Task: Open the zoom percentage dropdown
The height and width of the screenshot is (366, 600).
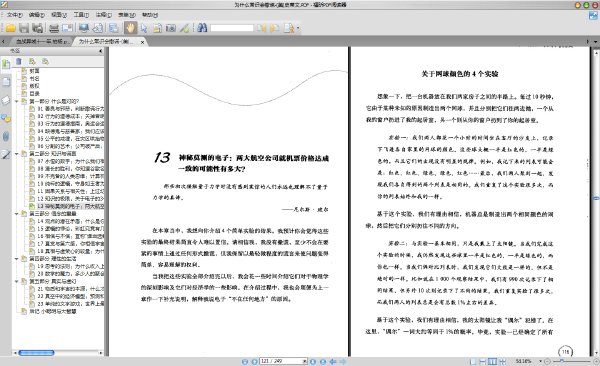Action: click(540, 361)
